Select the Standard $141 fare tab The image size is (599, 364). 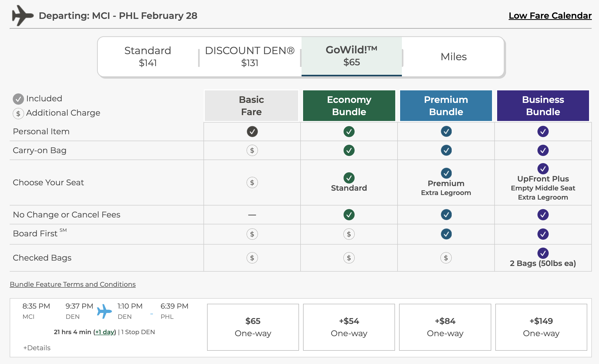point(148,56)
